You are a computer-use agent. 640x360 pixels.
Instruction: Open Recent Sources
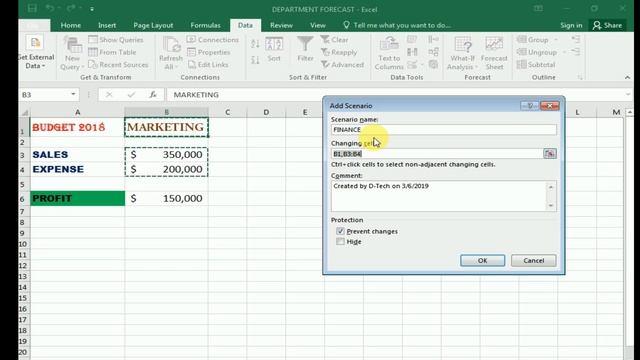(x=118, y=64)
